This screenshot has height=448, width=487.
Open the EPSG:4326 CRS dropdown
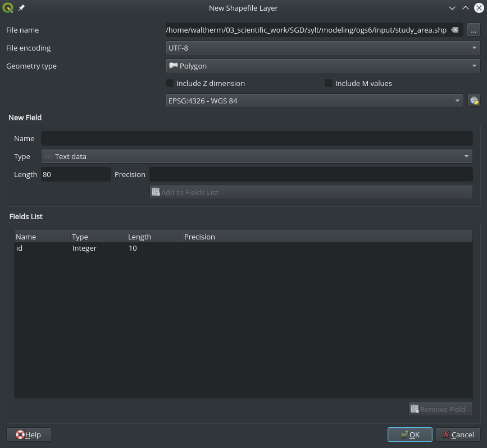click(x=315, y=101)
